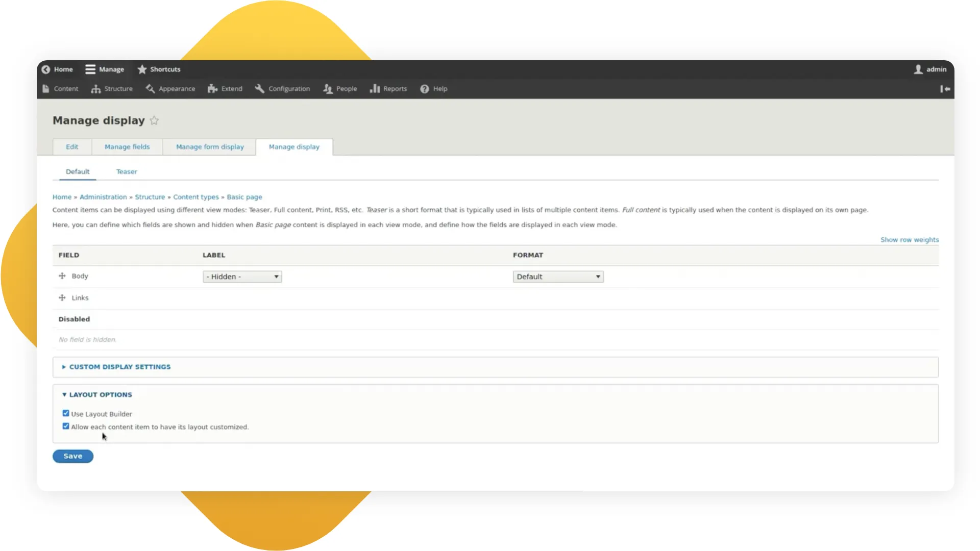Click the Help question-mark icon
Image resolution: width=980 pixels, height=551 pixels.
tap(425, 89)
